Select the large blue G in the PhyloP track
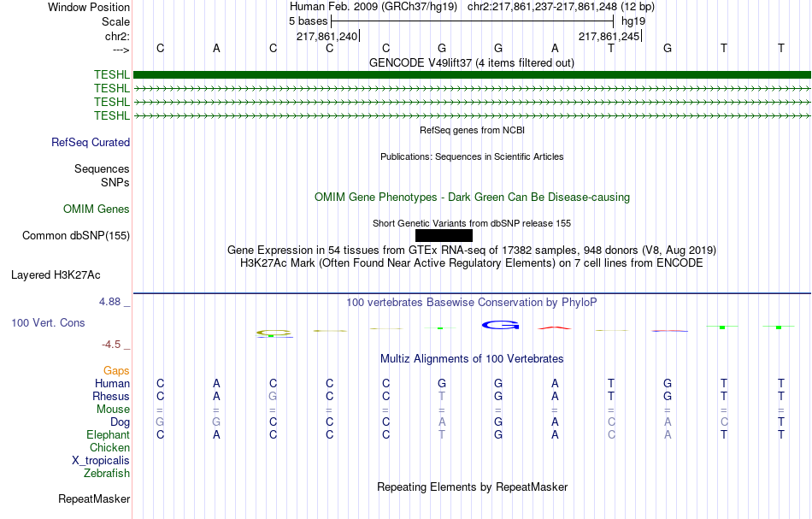812x519 pixels. coord(500,325)
